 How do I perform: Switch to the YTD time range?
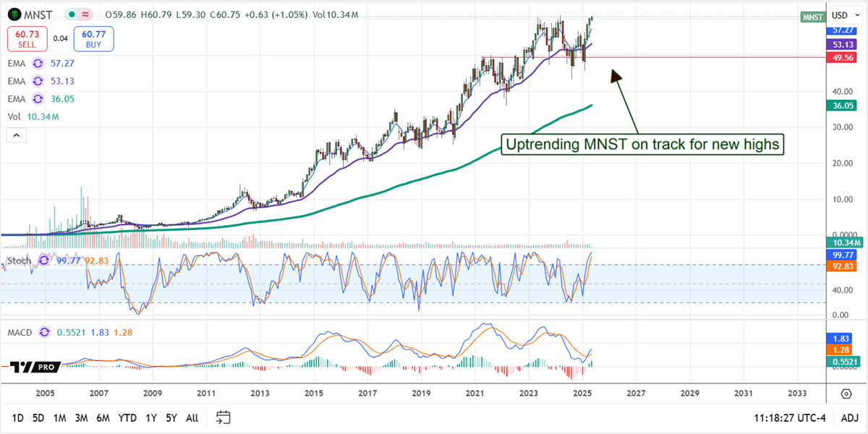pyautogui.click(x=128, y=417)
